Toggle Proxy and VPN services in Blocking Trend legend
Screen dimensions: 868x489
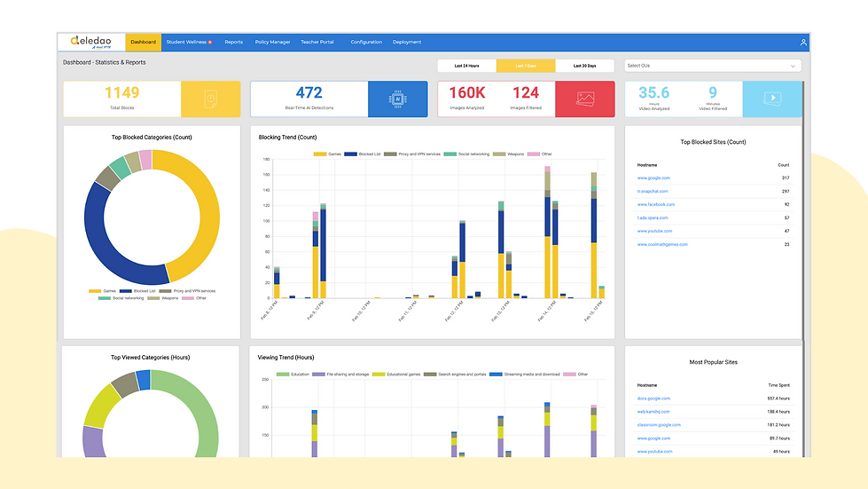(412, 154)
